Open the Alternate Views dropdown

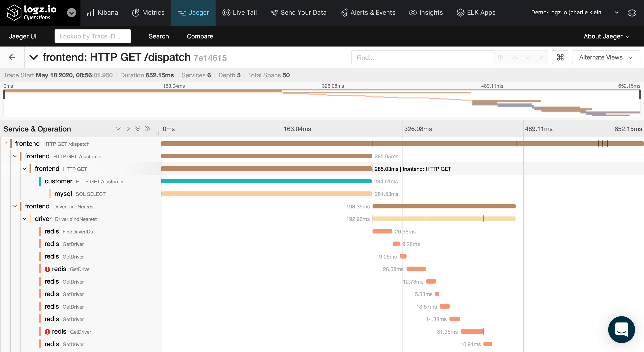(x=606, y=57)
